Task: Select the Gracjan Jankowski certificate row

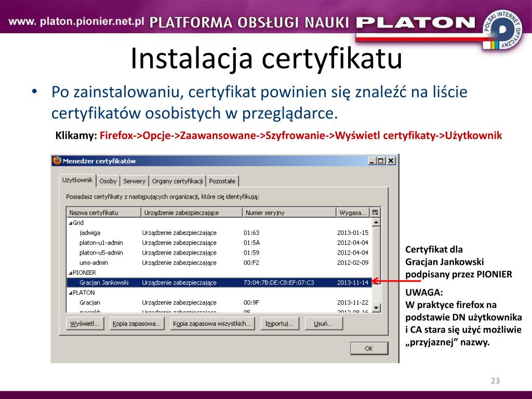Action: (219, 283)
